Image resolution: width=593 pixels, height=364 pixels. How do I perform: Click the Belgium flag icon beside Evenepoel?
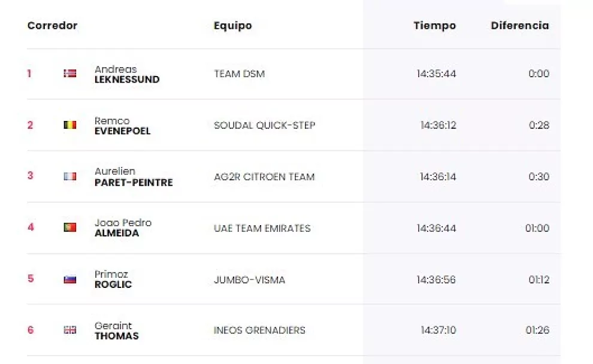coord(70,125)
